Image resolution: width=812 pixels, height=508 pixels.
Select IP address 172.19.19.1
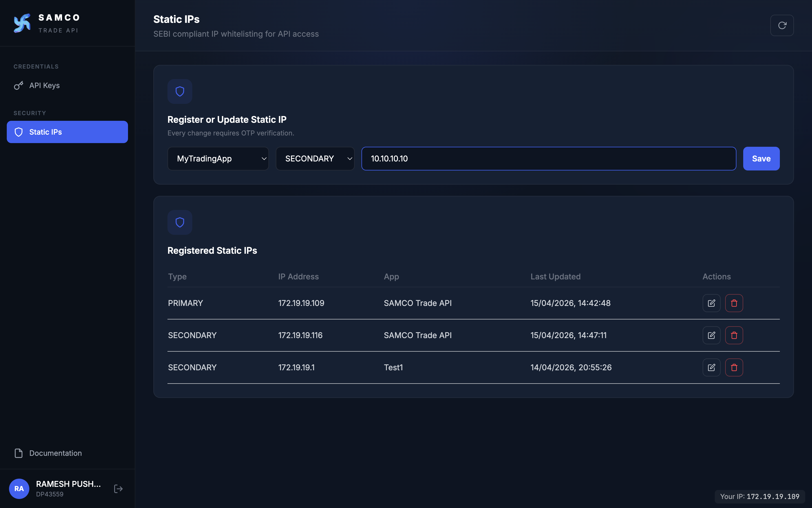(x=296, y=367)
